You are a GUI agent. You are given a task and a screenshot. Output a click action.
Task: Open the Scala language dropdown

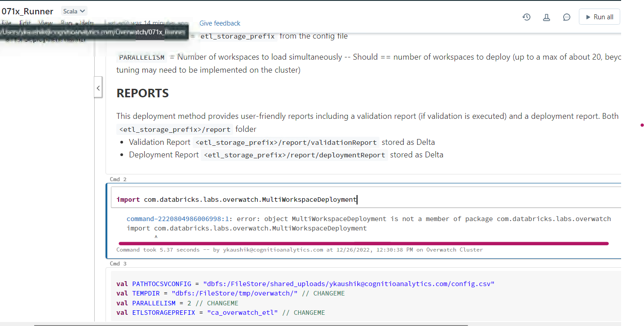coord(74,11)
